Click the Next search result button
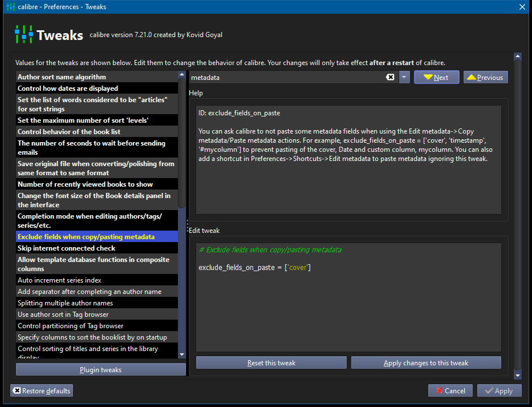 pyautogui.click(x=436, y=77)
